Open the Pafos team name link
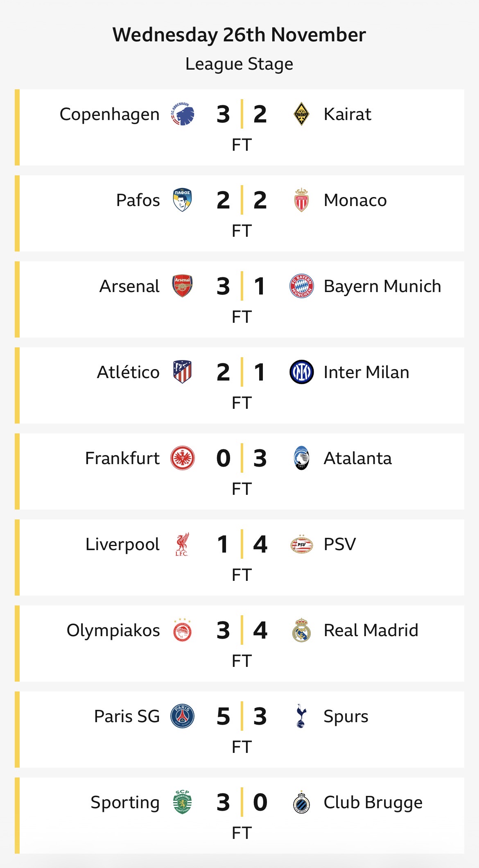This screenshot has height=868, width=479. [138, 200]
